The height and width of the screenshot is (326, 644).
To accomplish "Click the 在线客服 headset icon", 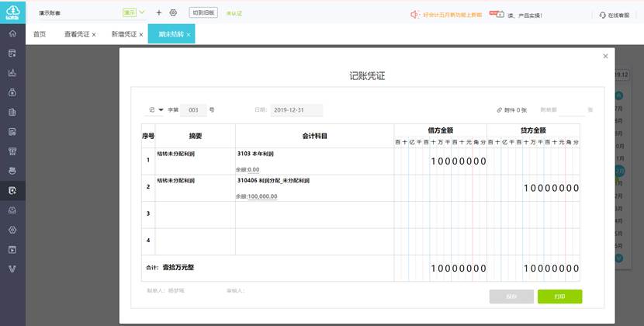I will coord(603,15).
